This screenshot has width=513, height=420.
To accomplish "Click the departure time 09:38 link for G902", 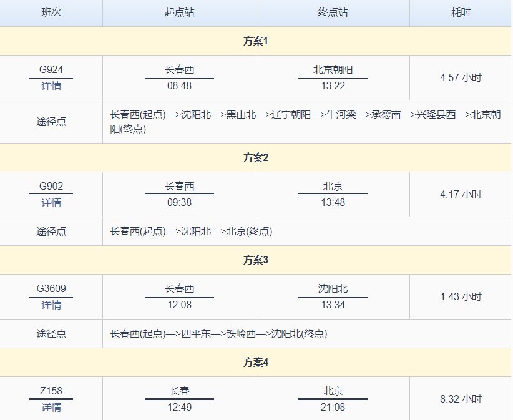I will tap(179, 202).
